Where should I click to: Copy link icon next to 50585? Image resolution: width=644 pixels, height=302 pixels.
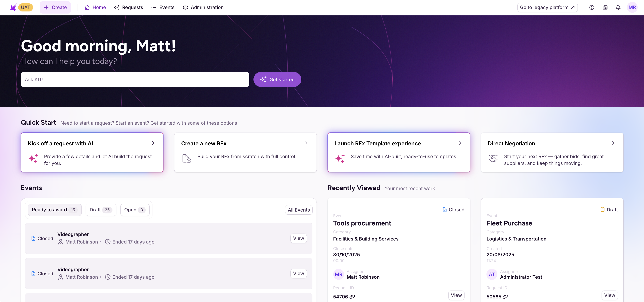coord(505,297)
